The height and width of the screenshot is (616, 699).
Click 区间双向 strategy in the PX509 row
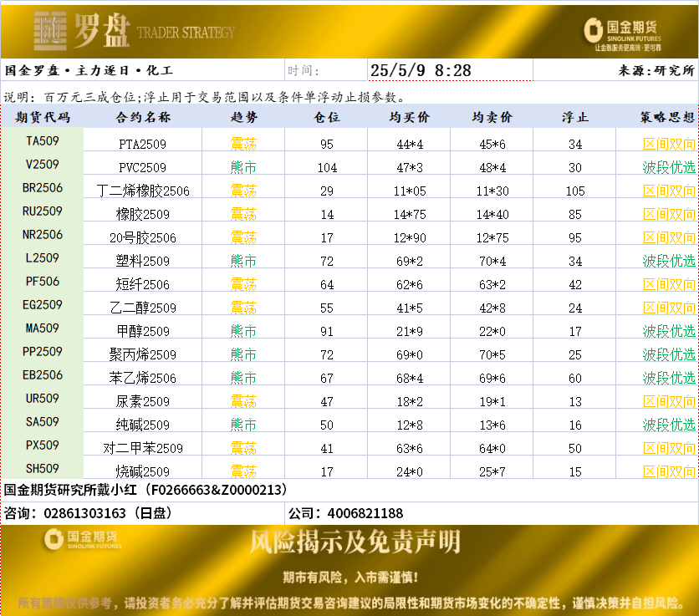(669, 448)
